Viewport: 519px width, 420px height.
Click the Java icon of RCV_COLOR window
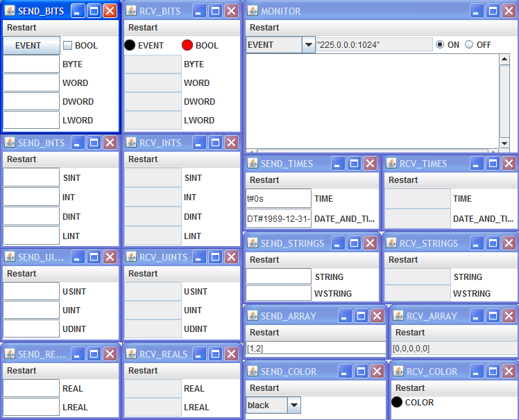[x=398, y=371]
